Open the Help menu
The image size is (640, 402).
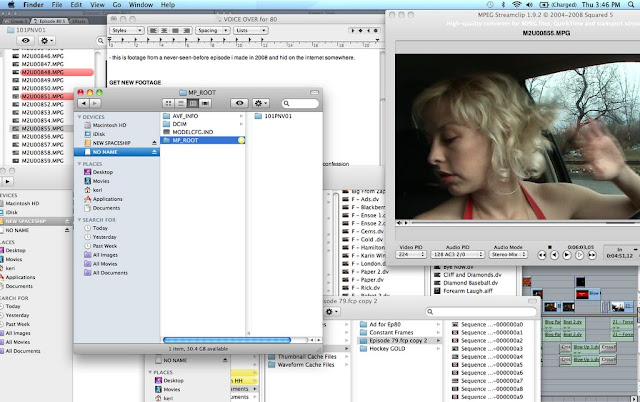(168, 5)
